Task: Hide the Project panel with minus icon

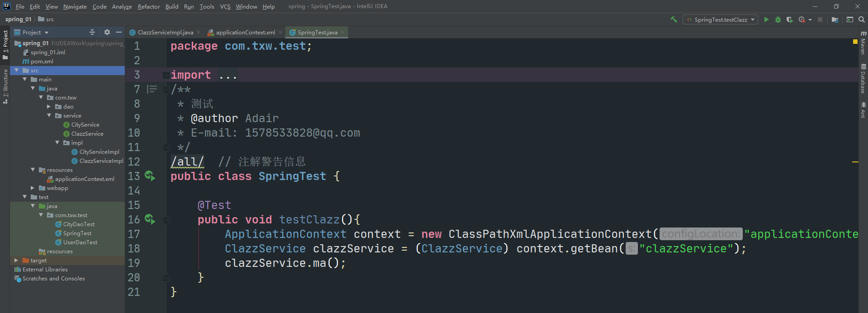Action: (x=119, y=32)
